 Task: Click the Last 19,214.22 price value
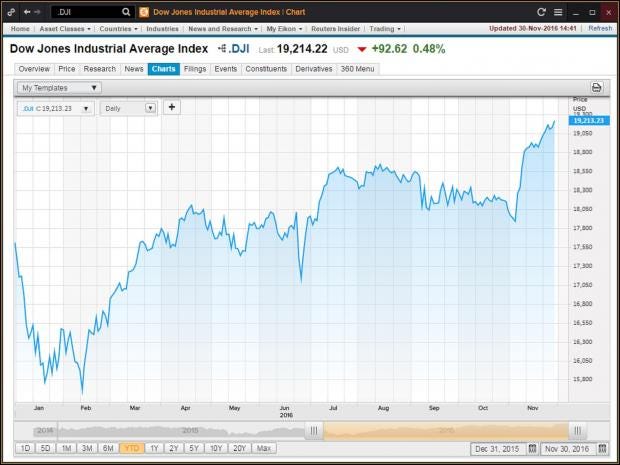point(302,49)
